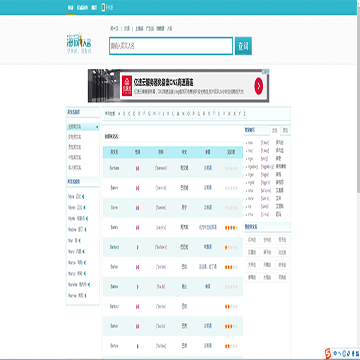Screen dimensions: 360x360
Task: Select the female English names category in sidebar
Action: 75,137
